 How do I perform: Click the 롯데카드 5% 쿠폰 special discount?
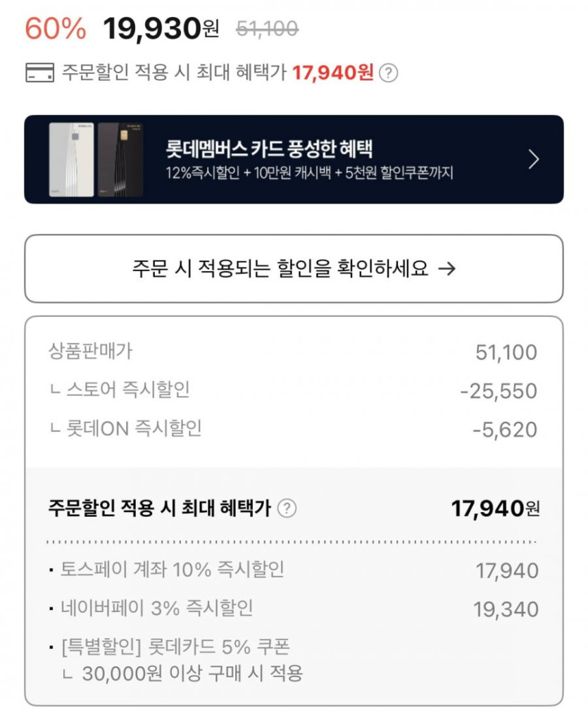click(x=176, y=646)
